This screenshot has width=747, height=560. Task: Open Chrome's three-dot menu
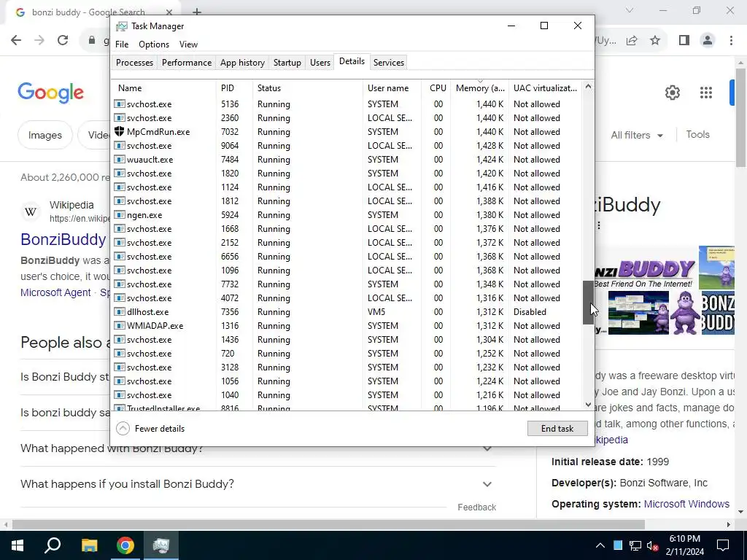[x=731, y=41]
